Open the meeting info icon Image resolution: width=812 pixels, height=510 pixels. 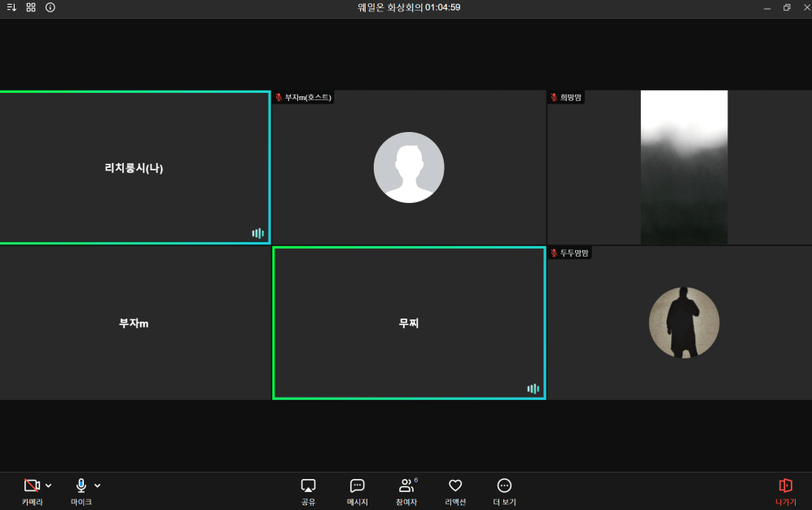coord(50,7)
